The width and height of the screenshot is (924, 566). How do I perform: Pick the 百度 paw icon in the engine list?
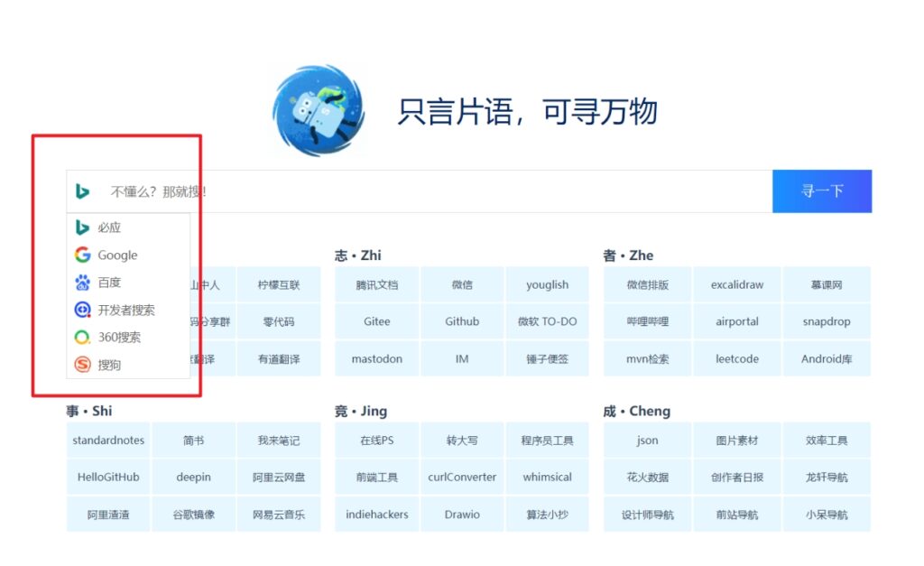click(82, 283)
